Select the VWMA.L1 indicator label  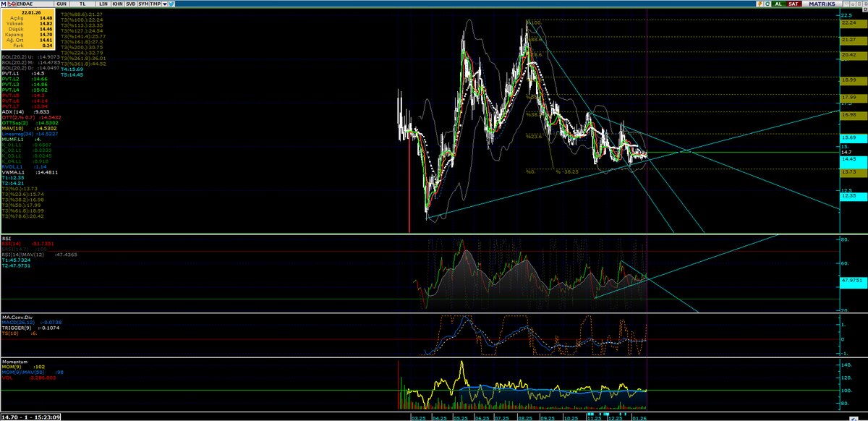[x=12, y=172]
